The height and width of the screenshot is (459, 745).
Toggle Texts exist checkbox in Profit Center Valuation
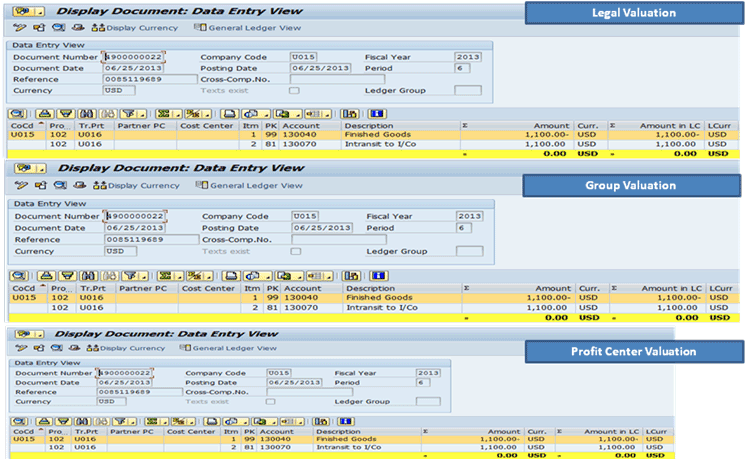(271, 402)
